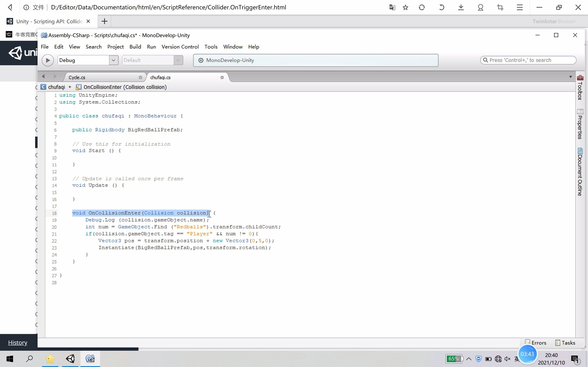This screenshot has height=367, width=588.
Task: Open the Build menu
Action: pos(135,47)
